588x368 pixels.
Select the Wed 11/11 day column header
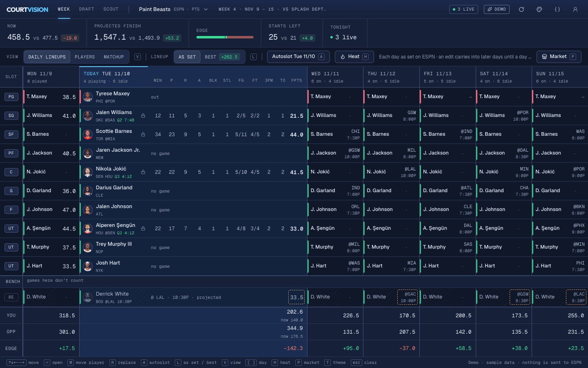point(335,77)
